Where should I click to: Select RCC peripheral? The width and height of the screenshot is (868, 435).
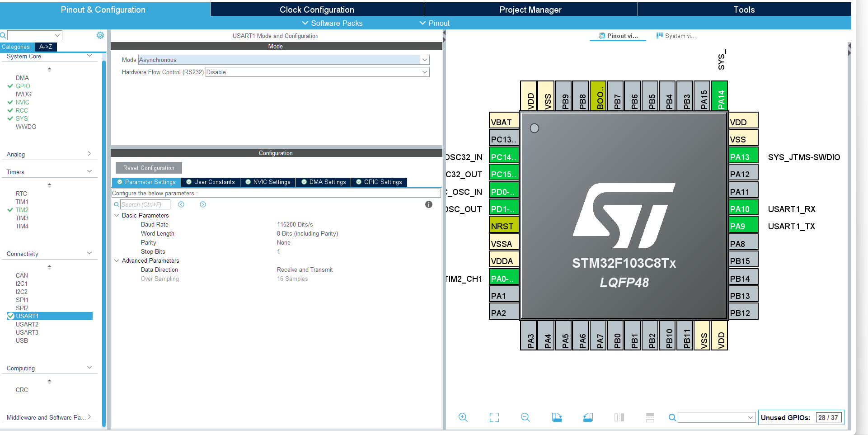(x=22, y=110)
